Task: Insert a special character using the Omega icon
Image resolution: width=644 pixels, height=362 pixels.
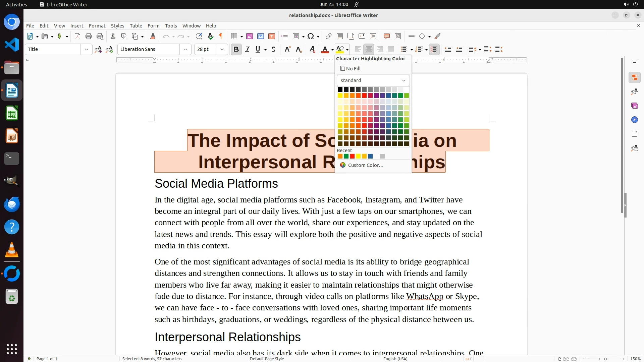Action: (x=311, y=37)
